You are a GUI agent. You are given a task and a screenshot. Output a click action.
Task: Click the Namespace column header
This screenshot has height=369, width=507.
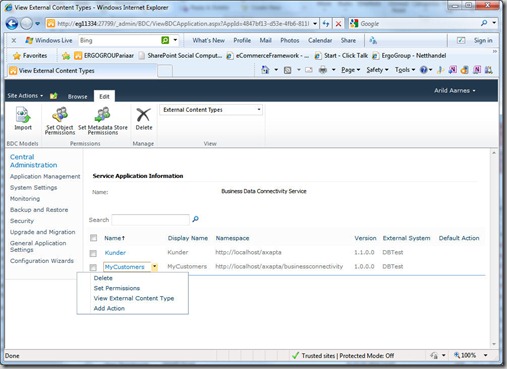tap(232, 238)
